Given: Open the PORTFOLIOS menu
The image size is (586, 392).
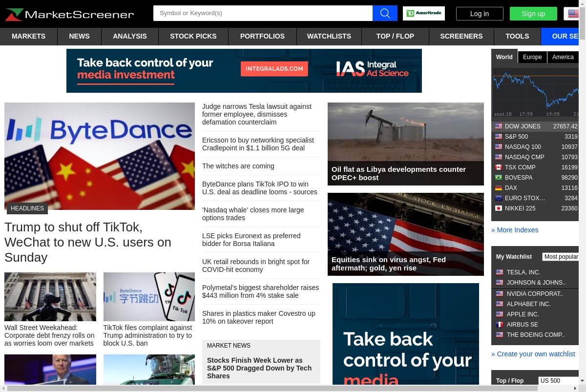Looking at the screenshot, I should point(262,36).
